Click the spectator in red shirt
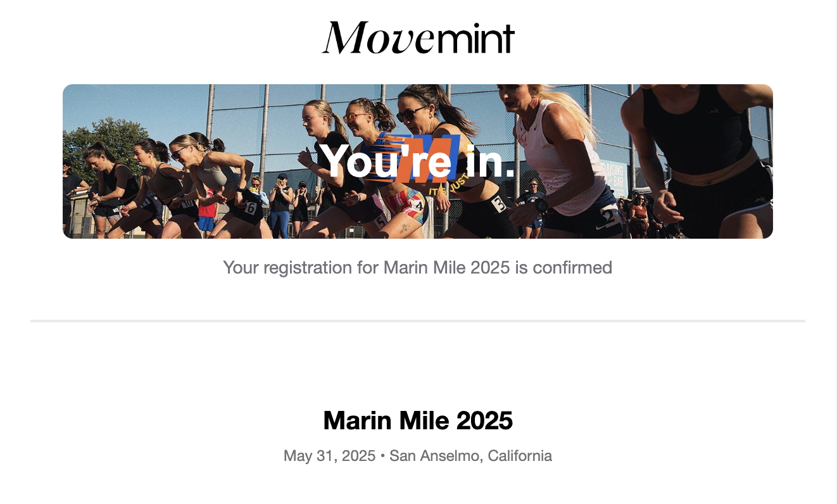Image resolution: width=837 pixels, height=504 pixels. click(206, 206)
